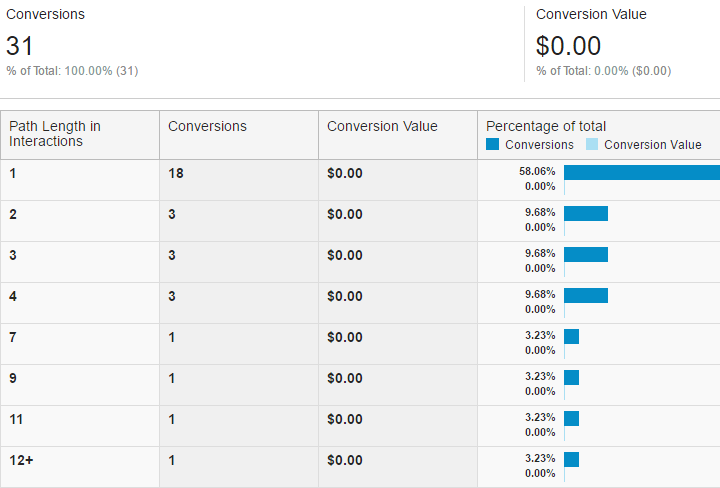This screenshot has width=720, height=488.
Task: Click the conversions bar for path length 9
Action: (571, 377)
